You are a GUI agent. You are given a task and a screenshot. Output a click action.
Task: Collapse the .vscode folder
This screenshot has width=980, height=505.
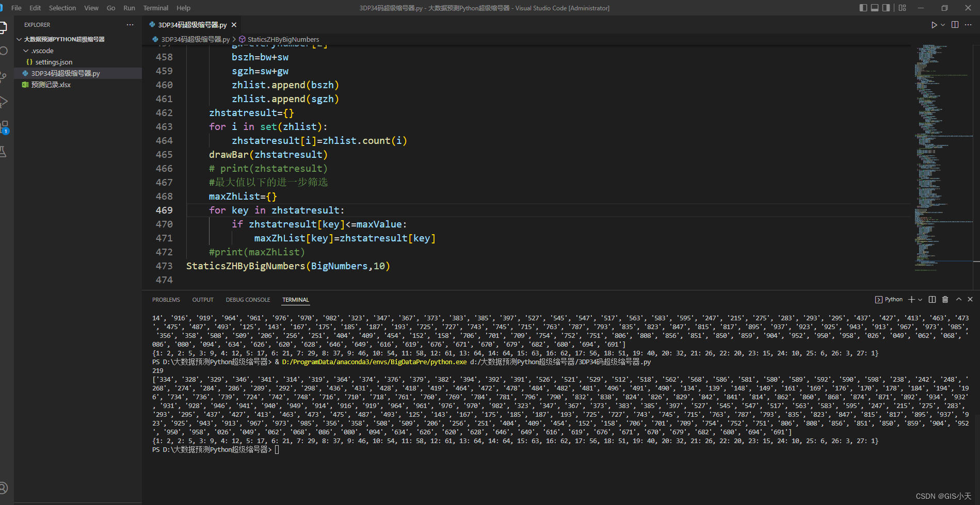tap(77, 51)
